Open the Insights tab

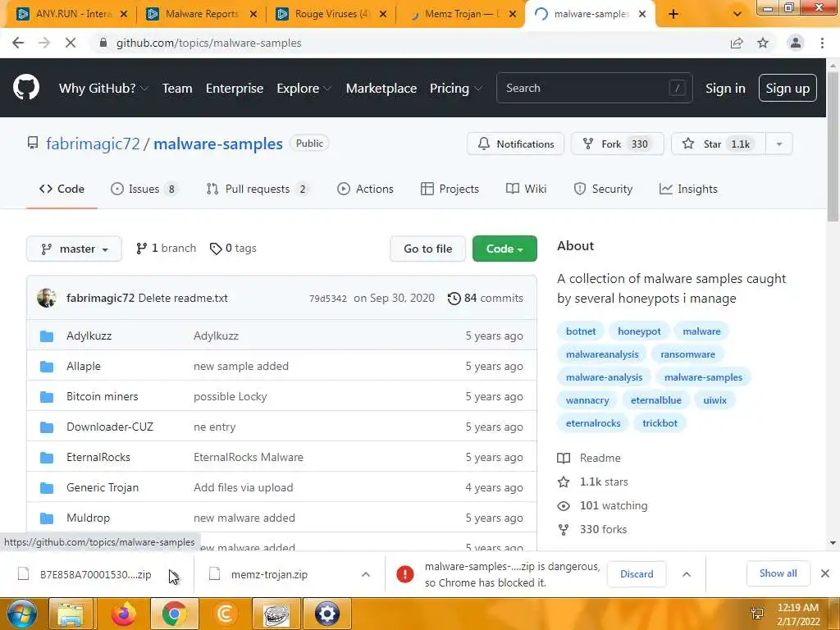point(688,189)
